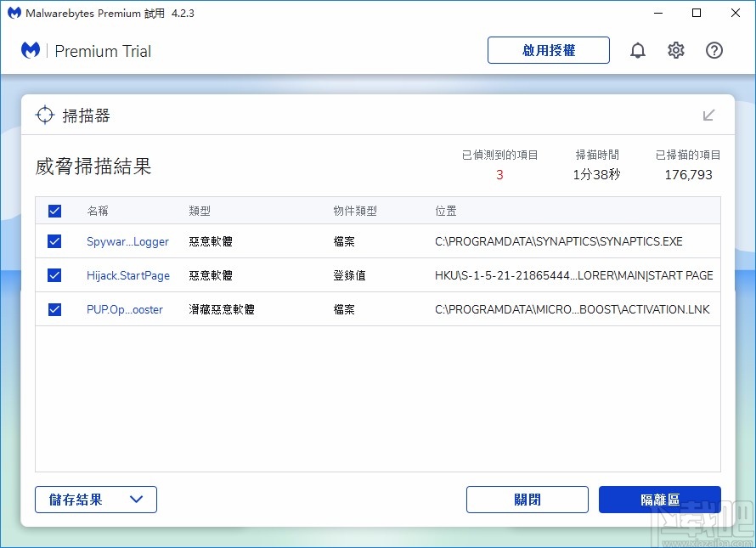Open the Spywar...Logger threat details link
Screen dimensions: 756x548
(127, 241)
